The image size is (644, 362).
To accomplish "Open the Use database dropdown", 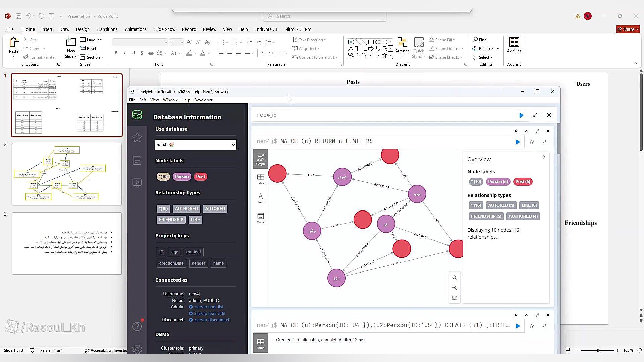I will click(x=196, y=145).
